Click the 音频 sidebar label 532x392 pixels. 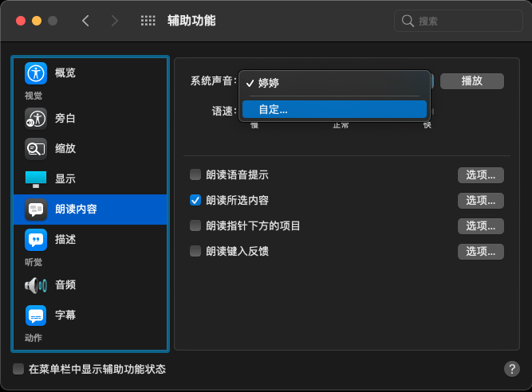pos(65,285)
